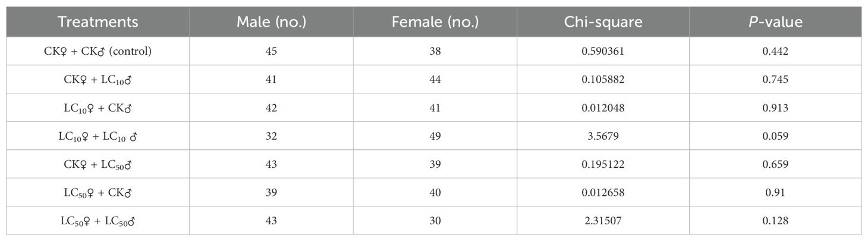868x241 pixels.
Task: Select the LC10♀ + LC10♂ treatment cell
Action: 98,136
